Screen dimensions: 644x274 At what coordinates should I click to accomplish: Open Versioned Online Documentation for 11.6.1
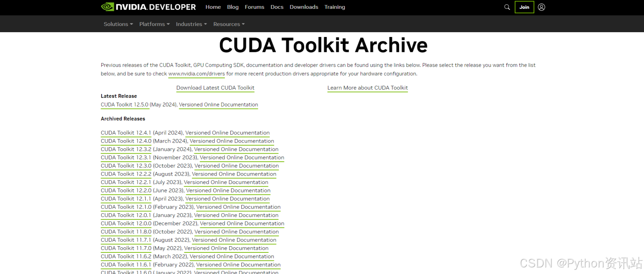[238, 264]
